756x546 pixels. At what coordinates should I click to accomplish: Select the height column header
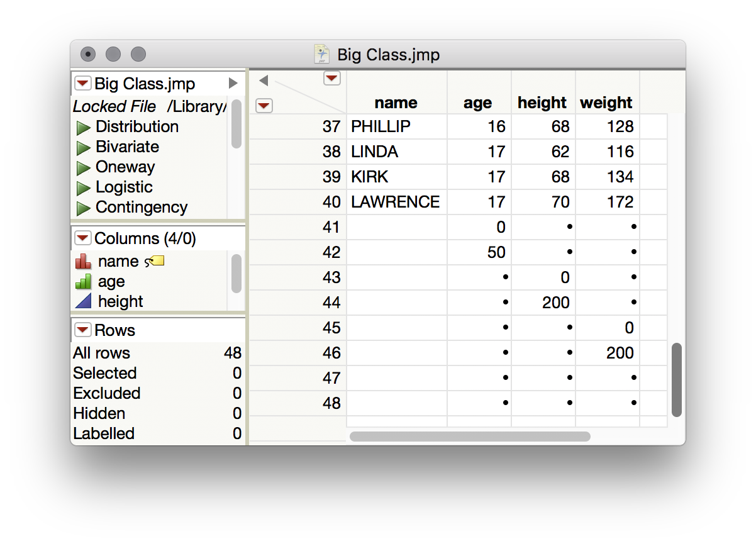click(542, 103)
